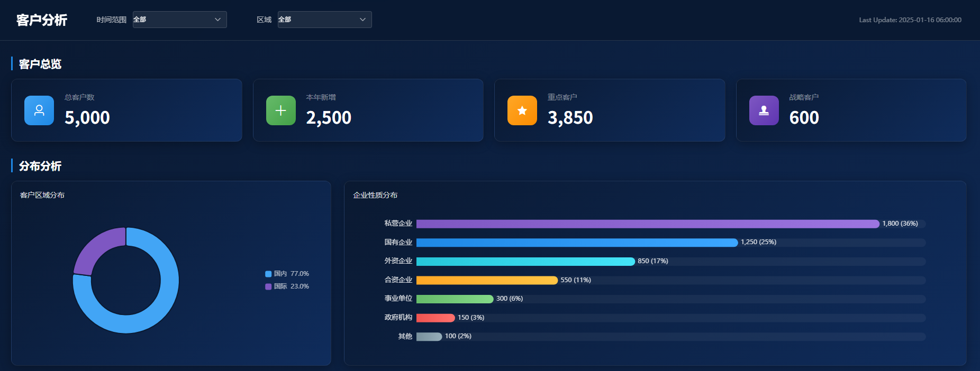Click the purple stamp icon for 战略客户
This screenshot has height=371, width=980.
764,110
